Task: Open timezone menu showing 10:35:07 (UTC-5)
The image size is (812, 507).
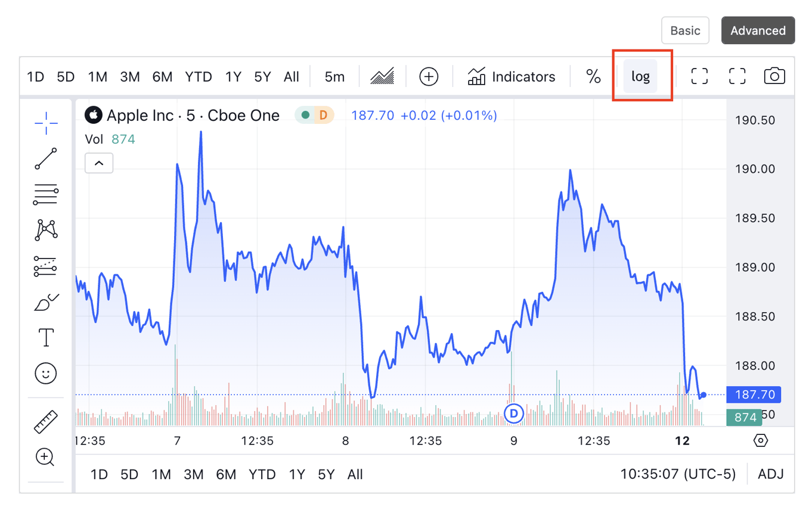Action: coord(678,475)
